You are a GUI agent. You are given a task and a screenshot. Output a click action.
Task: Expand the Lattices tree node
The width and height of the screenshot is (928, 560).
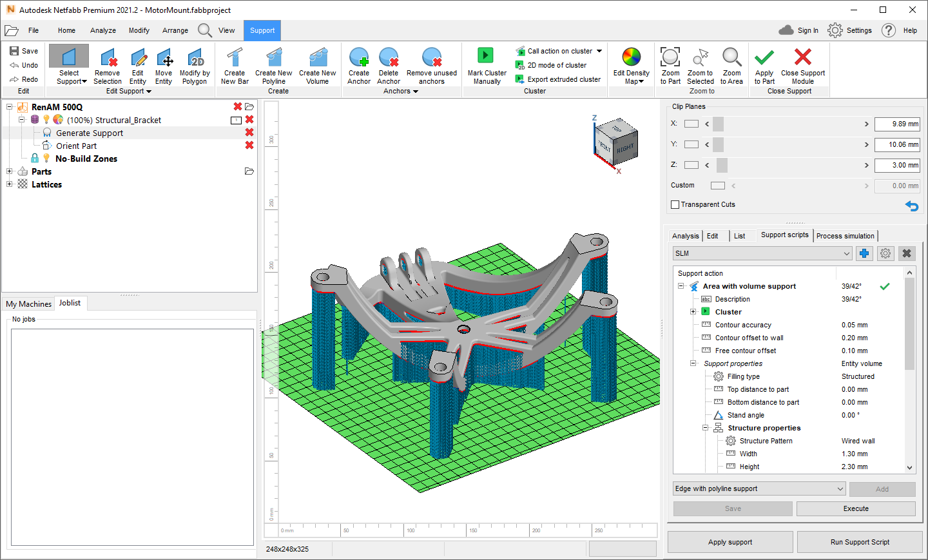(10, 184)
